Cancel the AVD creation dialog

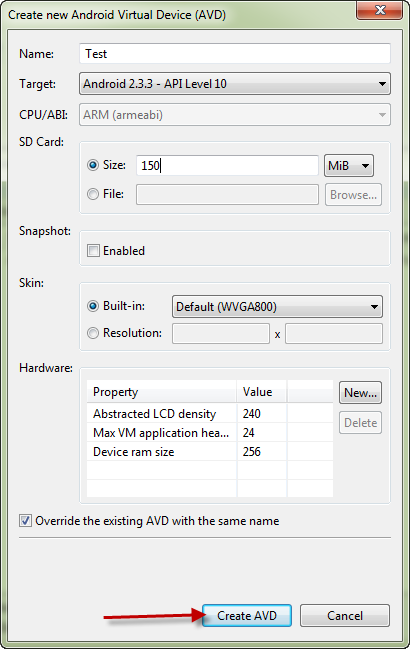(345, 615)
